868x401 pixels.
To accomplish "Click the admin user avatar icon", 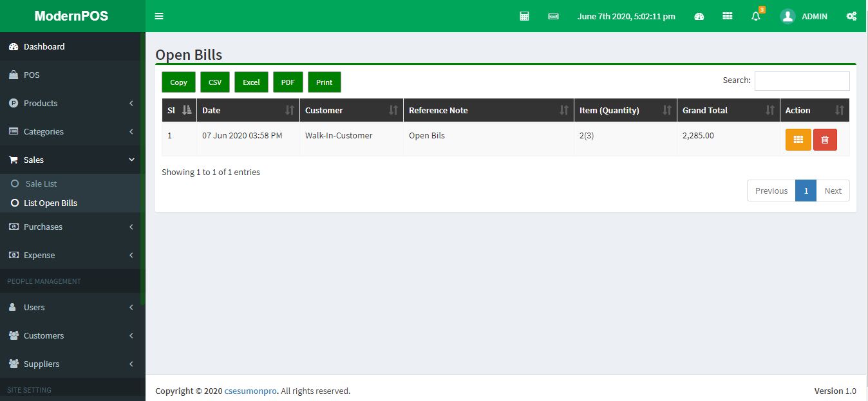I will click(788, 16).
